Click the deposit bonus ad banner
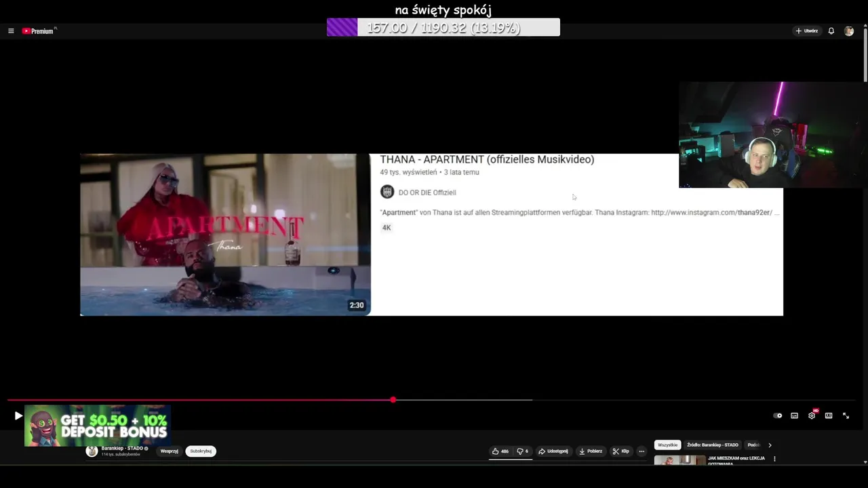868x488 pixels. point(97,426)
